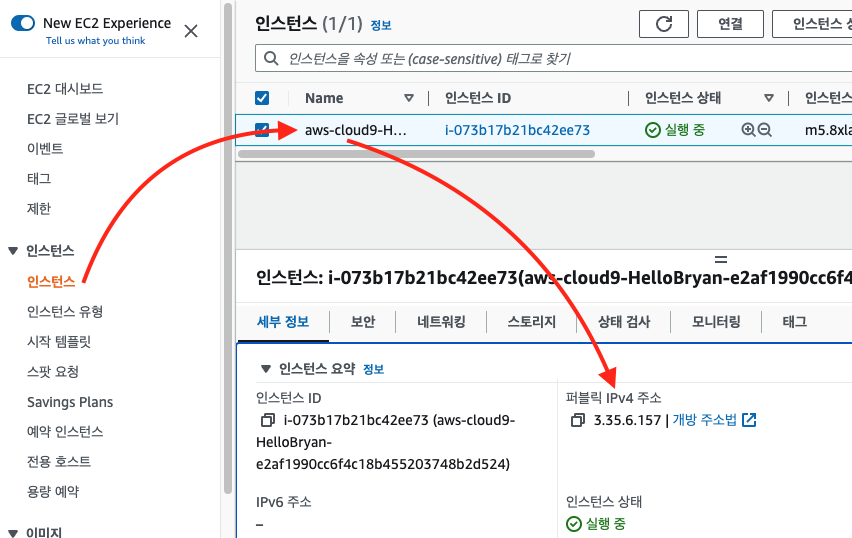
Task: Select the highlighted 인스턴스 sidebar item
Action: 51,281
